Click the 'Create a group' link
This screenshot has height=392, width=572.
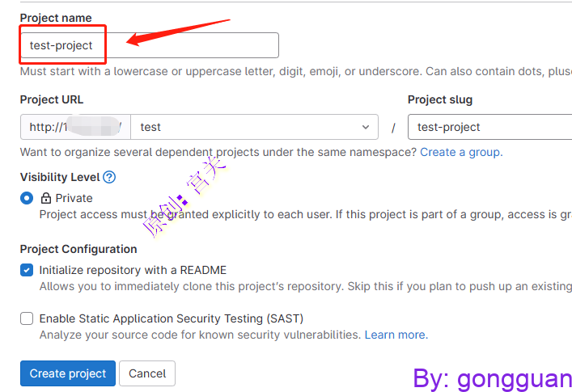[x=460, y=152]
